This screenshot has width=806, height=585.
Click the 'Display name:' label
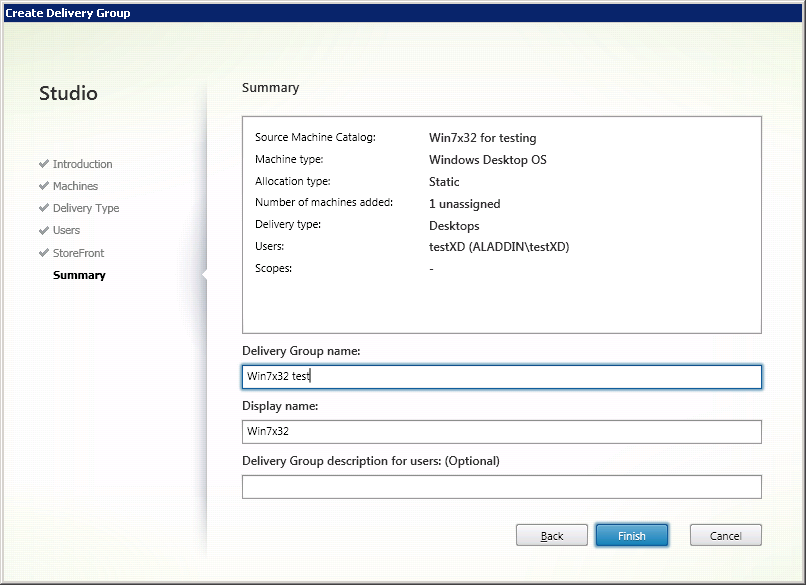(x=280, y=406)
